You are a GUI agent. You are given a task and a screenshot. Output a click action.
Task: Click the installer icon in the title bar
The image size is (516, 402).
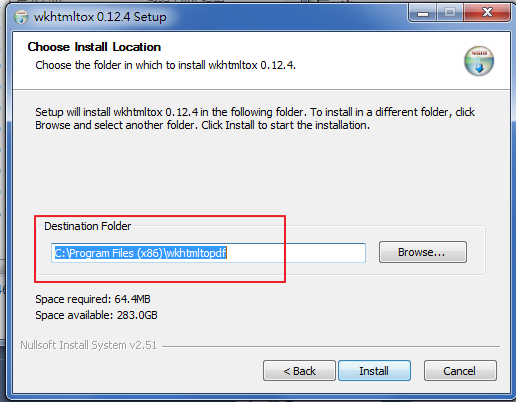pos(21,17)
